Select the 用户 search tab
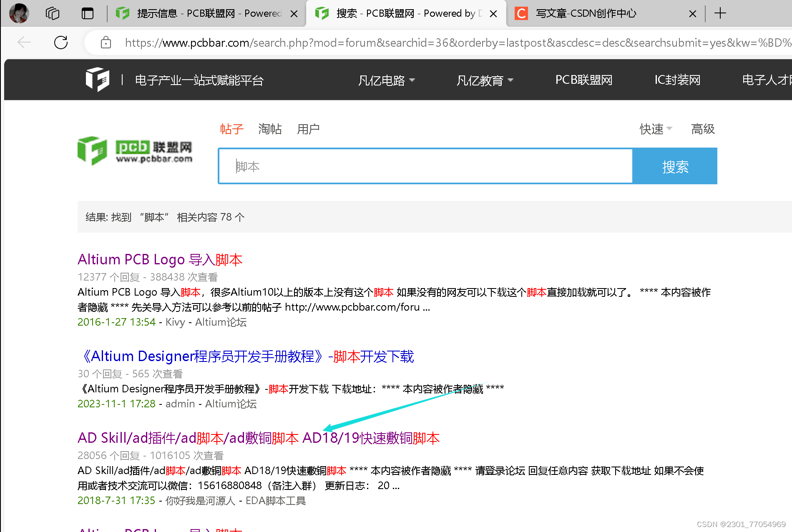The height and width of the screenshot is (532, 792). [308, 129]
